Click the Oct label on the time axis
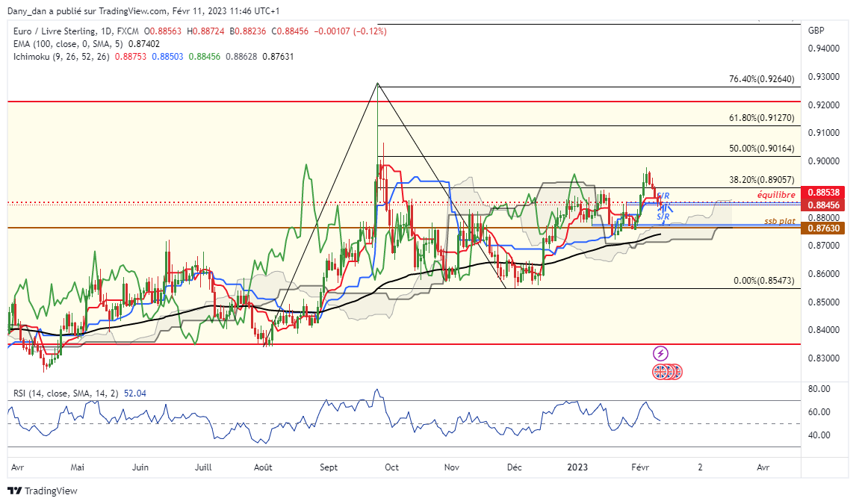The image size is (856, 504). pos(391,467)
